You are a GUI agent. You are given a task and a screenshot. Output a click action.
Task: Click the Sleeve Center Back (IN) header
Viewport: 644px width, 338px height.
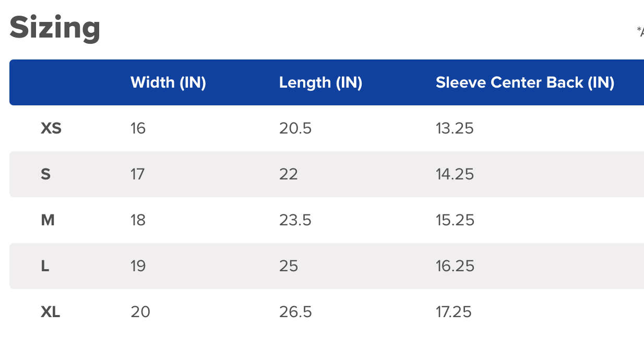pyautogui.click(x=525, y=82)
